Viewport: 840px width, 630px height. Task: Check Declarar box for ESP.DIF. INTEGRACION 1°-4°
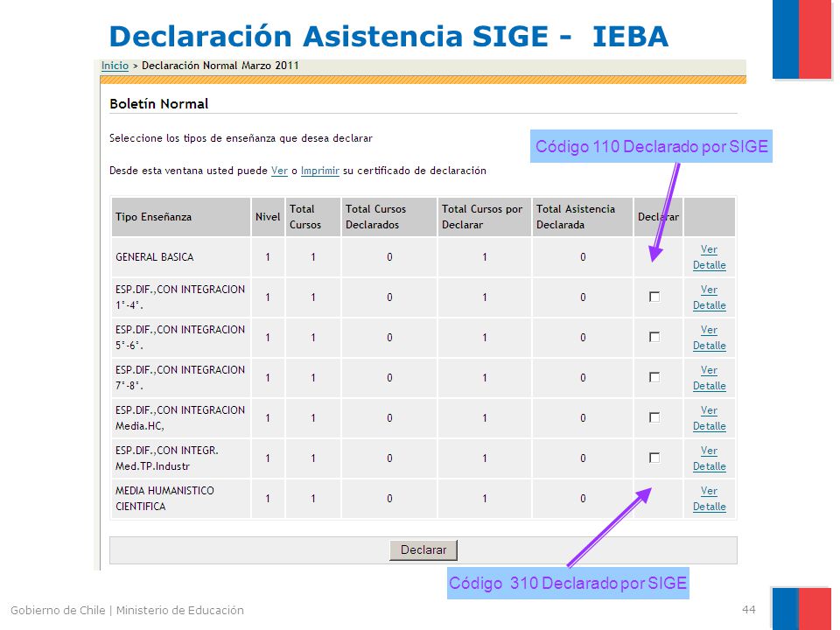[x=654, y=297]
